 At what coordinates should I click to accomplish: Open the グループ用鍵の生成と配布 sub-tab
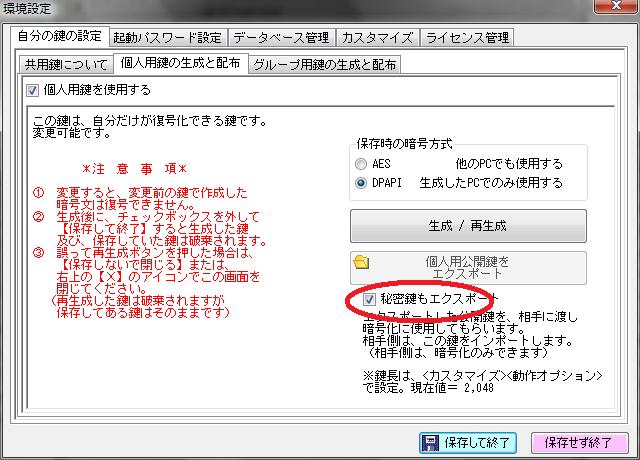(324, 64)
